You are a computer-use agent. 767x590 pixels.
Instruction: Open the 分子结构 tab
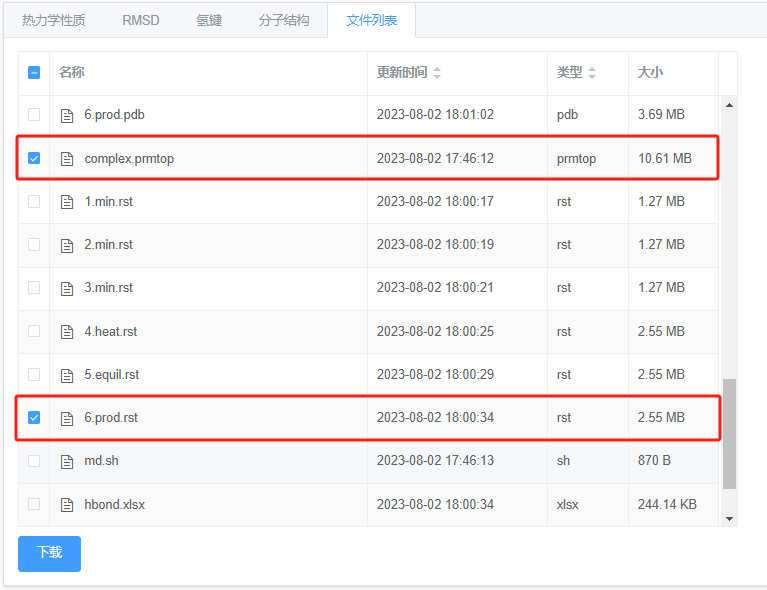coord(284,20)
